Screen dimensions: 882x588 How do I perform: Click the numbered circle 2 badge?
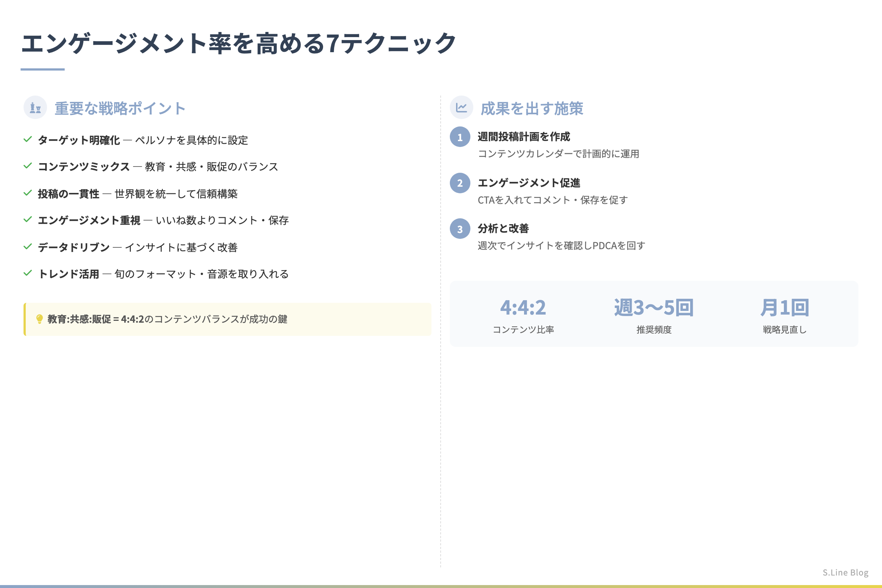(x=460, y=183)
